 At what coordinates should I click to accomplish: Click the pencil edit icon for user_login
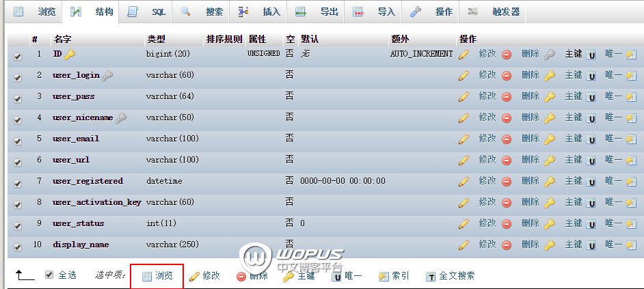(x=464, y=75)
